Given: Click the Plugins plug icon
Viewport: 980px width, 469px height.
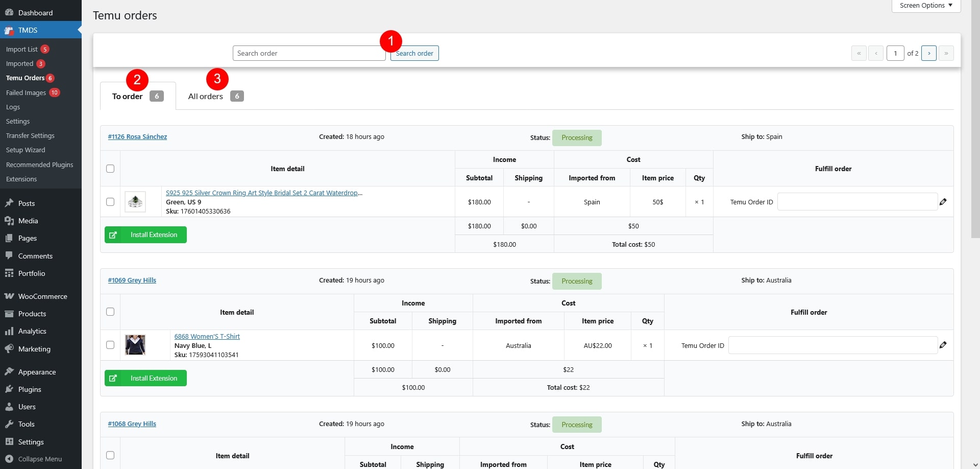Looking at the screenshot, I should pyautogui.click(x=9, y=389).
